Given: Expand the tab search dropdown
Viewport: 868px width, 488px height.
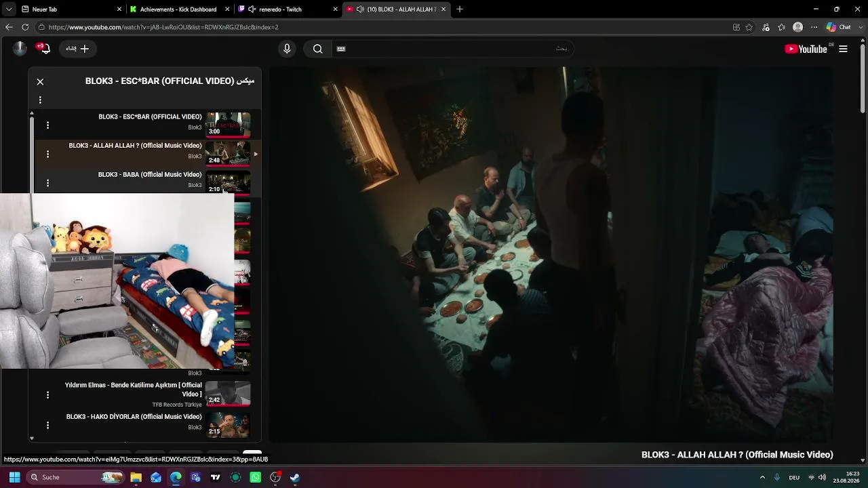Looking at the screenshot, I should click(x=9, y=9).
